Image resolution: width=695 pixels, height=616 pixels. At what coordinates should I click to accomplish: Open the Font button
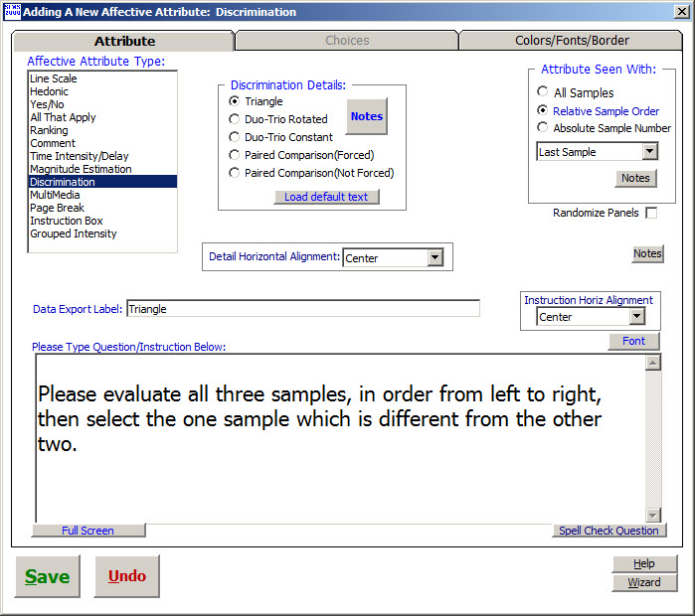click(x=633, y=341)
